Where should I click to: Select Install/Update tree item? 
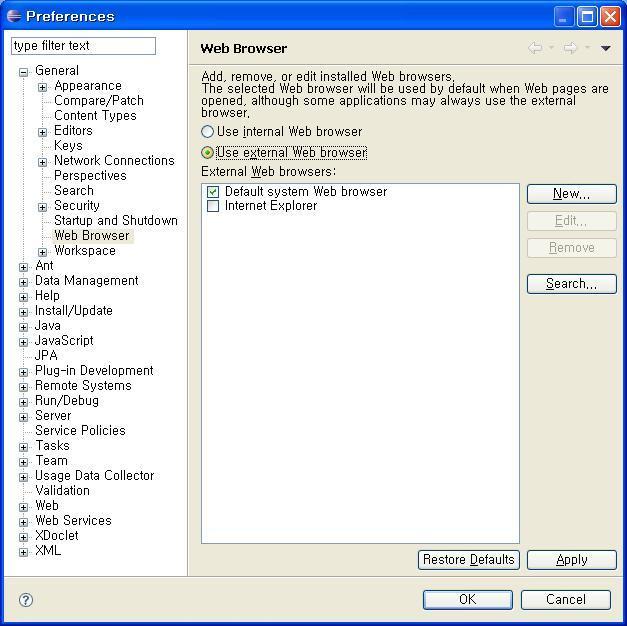(74, 310)
